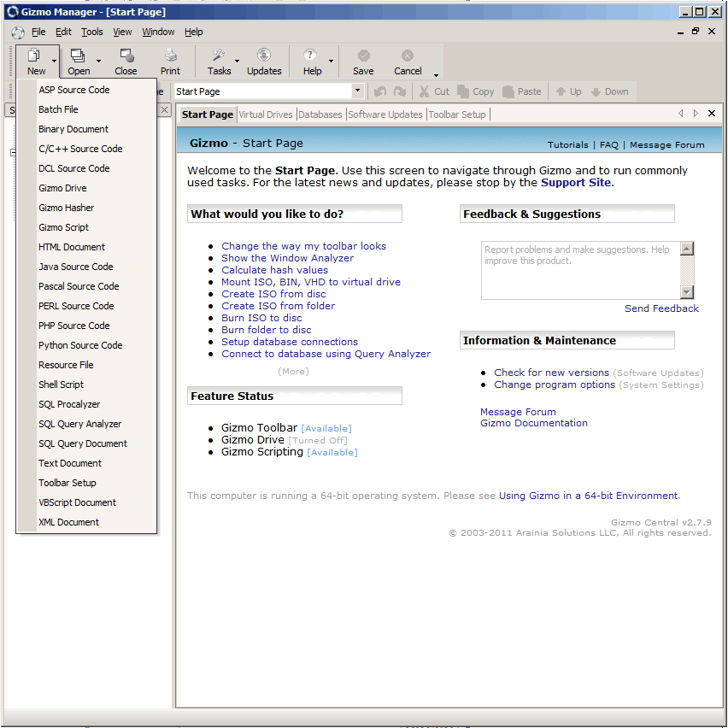Click the Print toolbar icon

click(170, 56)
